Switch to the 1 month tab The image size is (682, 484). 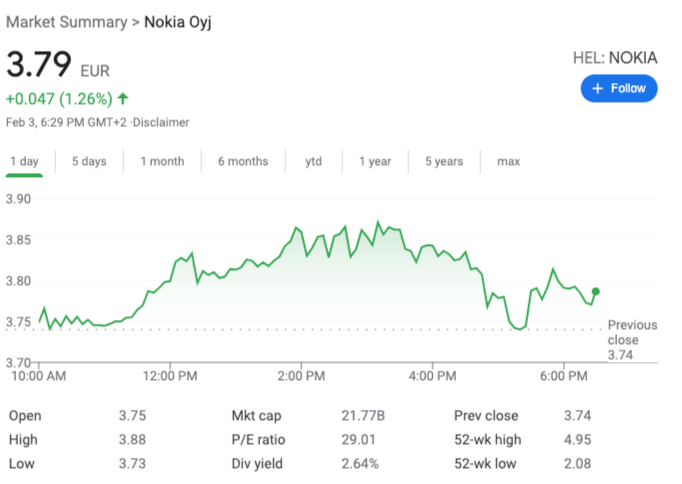pos(162,161)
